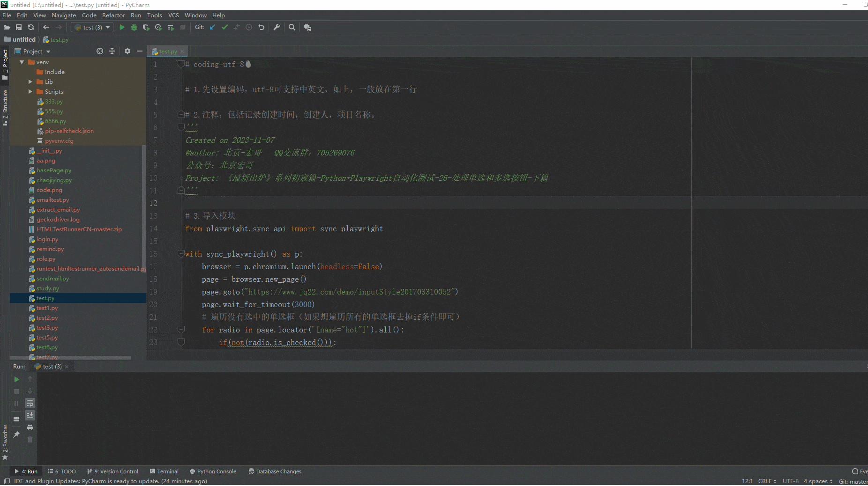Click Run with Coverage icon

tap(146, 27)
